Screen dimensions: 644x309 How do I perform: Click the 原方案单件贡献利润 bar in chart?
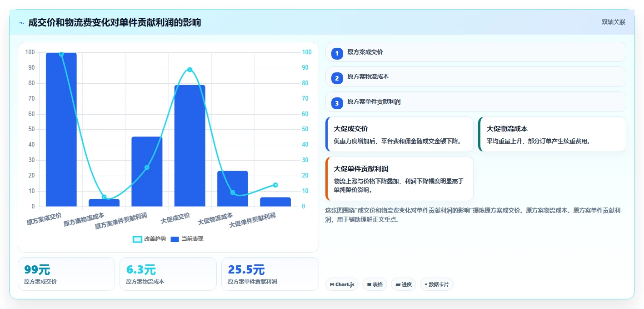pos(147,172)
